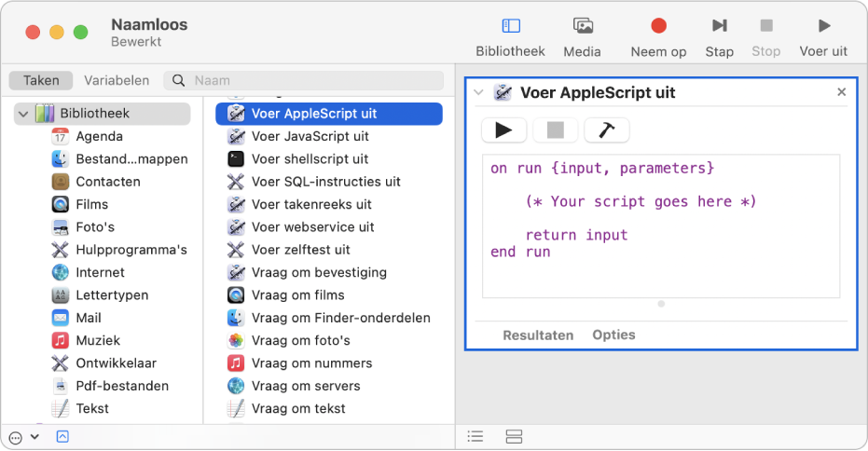The image size is (868, 451).
Task: Collapse the Voer AppleScript uit action
Action: [478, 92]
